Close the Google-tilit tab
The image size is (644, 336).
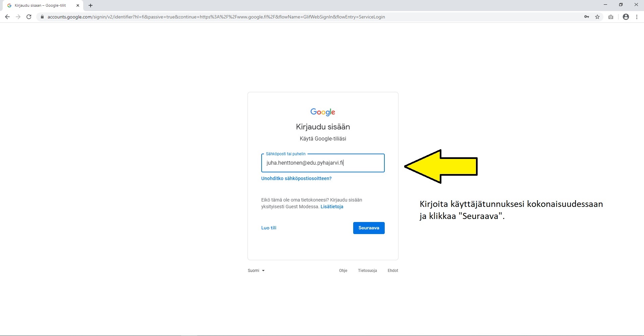point(78,5)
